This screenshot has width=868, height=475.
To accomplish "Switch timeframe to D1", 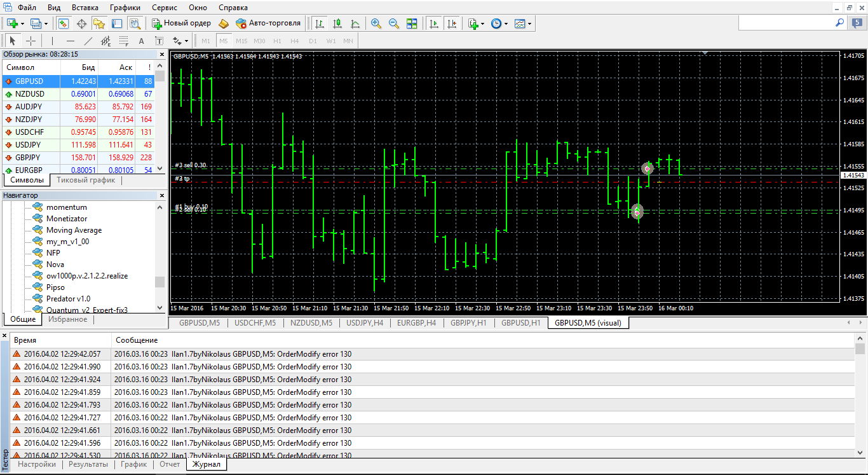I will coord(313,41).
